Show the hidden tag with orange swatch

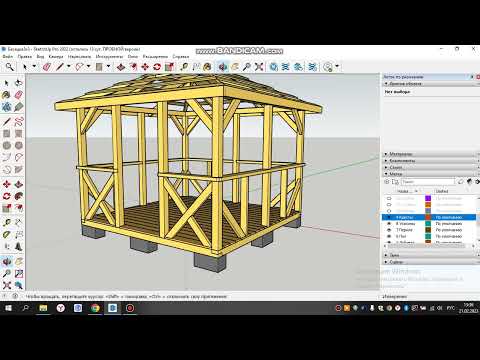point(389,205)
